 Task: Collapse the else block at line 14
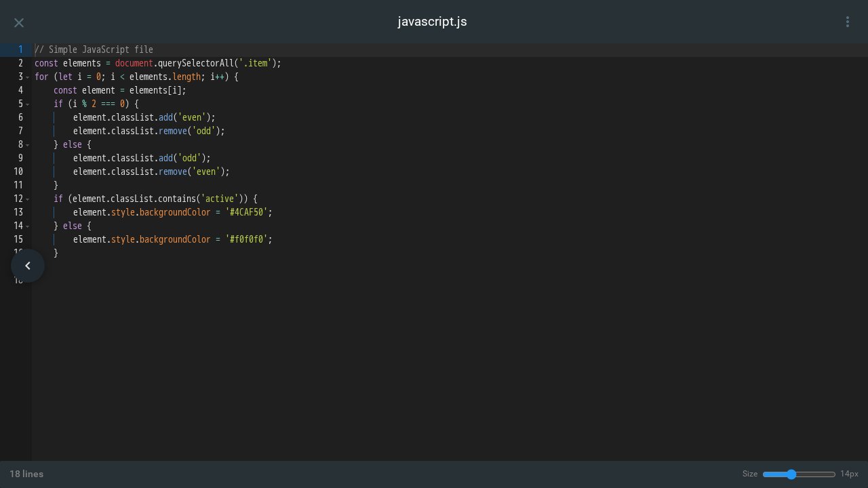tap(28, 226)
